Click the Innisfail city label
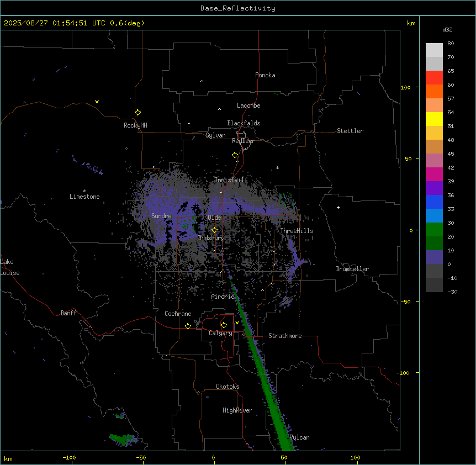 coord(229,180)
